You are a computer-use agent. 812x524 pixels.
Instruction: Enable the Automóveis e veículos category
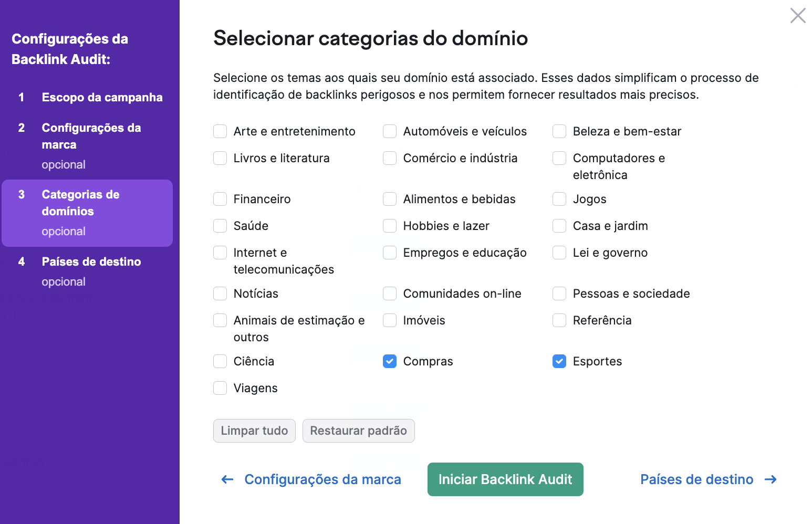click(x=390, y=131)
